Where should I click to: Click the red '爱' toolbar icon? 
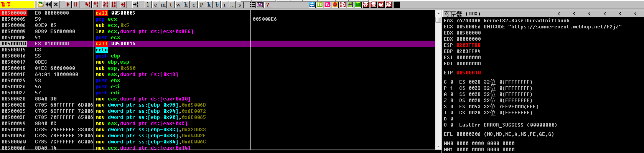click(374, 5)
